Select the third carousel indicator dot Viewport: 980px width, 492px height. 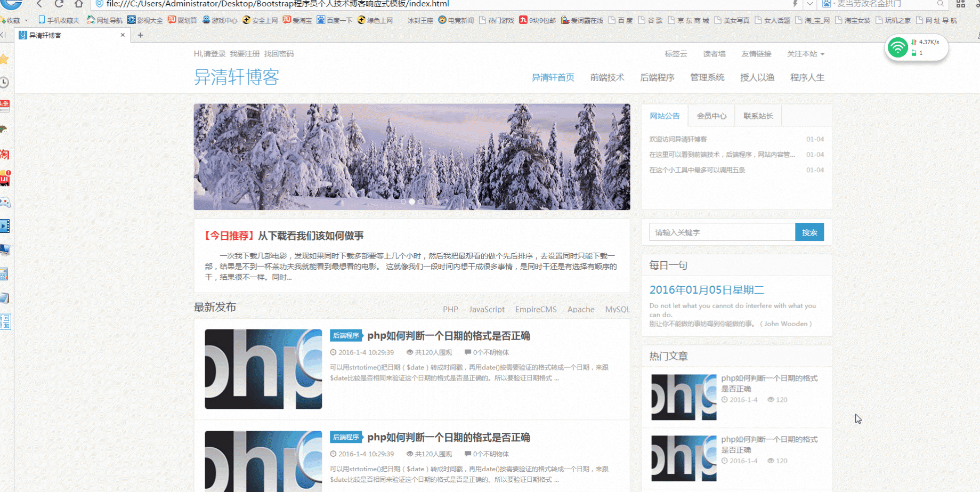coord(420,201)
